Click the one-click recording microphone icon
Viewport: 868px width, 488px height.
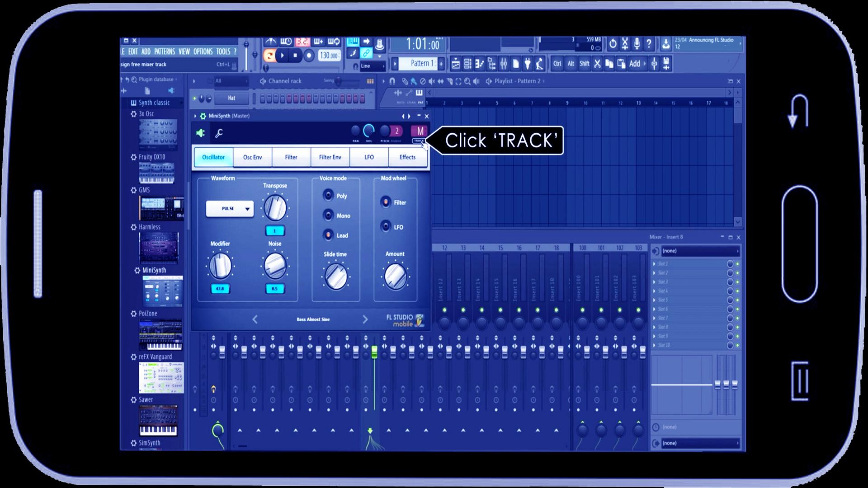click(637, 44)
